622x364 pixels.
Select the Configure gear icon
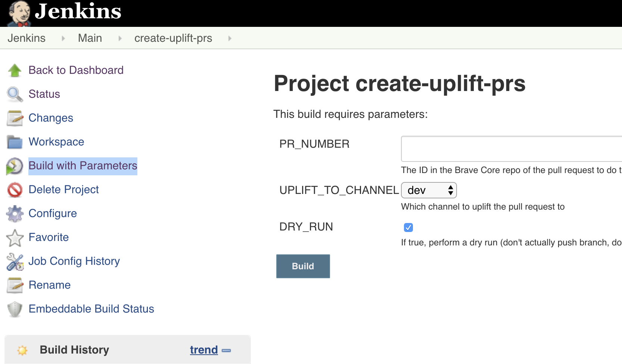[15, 214]
